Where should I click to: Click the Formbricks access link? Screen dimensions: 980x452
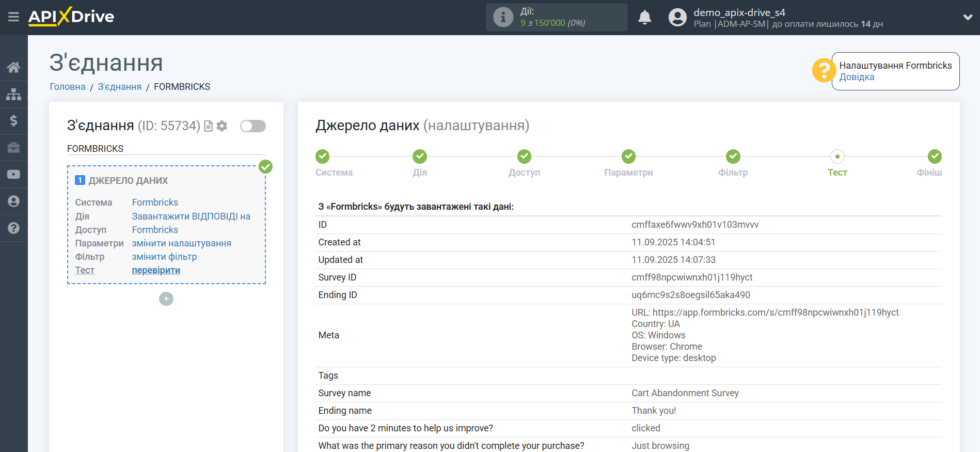(155, 230)
